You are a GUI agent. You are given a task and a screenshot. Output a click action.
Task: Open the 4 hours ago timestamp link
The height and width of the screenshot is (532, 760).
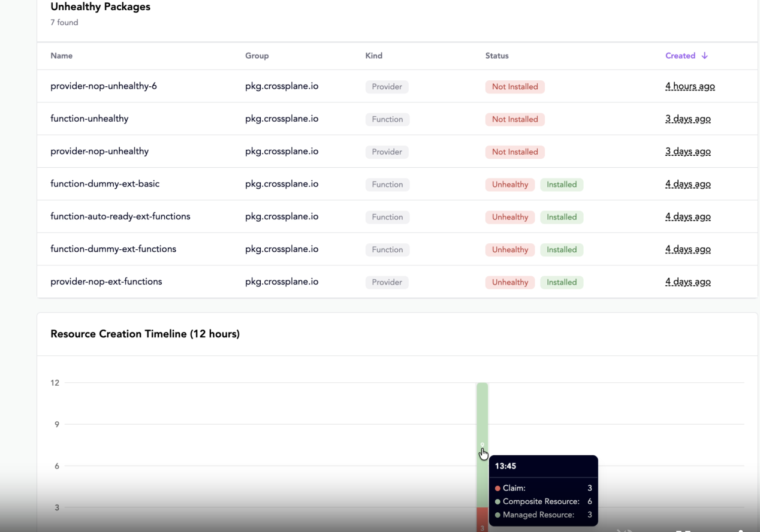[x=690, y=86]
